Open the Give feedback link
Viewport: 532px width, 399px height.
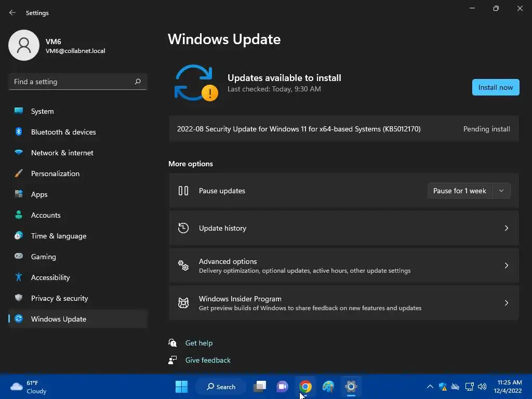coord(208,360)
